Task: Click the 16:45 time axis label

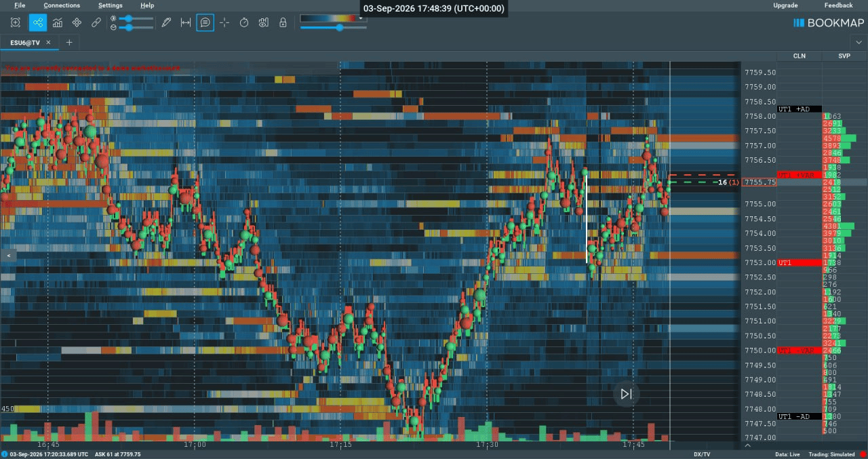Action: tap(48, 445)
